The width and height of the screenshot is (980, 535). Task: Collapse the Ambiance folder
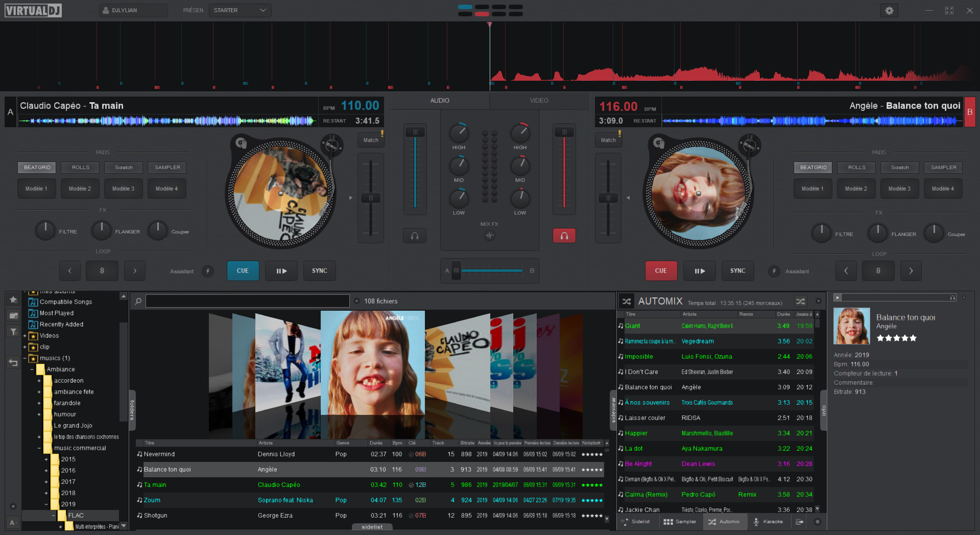tap(32, 369)
